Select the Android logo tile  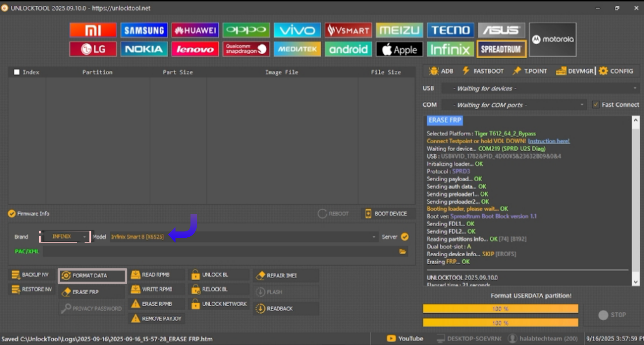[349, 49]
